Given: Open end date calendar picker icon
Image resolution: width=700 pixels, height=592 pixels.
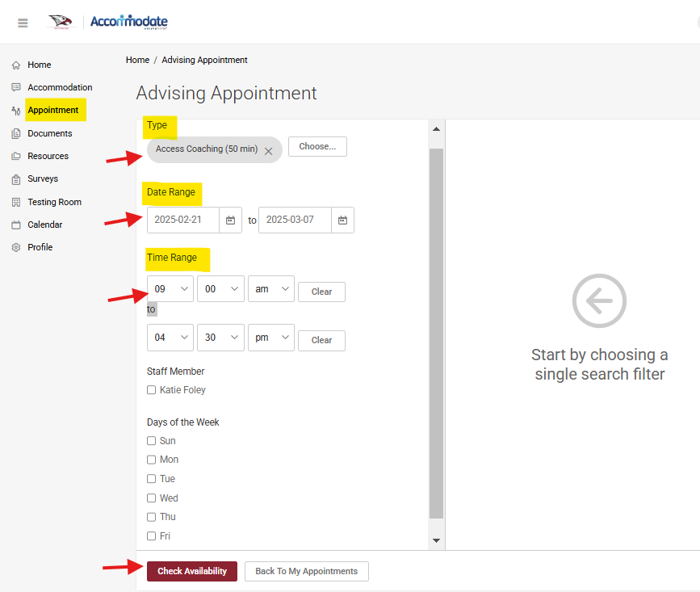Looking at the screenshot, I should coord(342,220).
